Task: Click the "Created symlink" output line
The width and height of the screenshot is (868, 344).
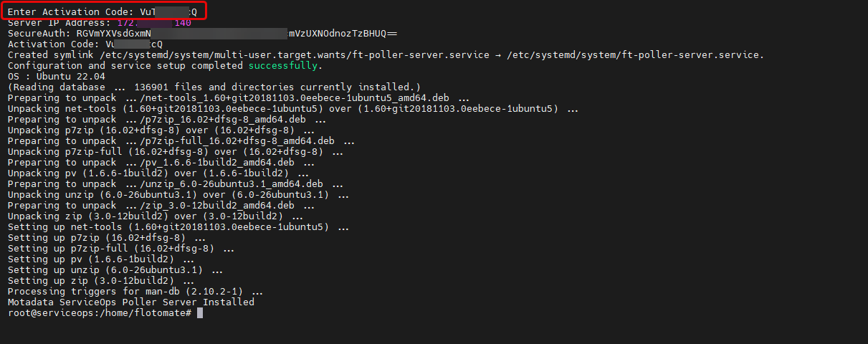Action: tap(386, 55)
